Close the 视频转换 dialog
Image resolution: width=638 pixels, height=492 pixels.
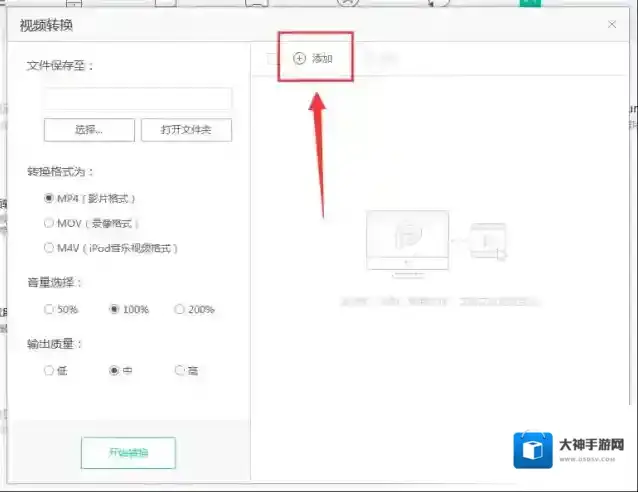[x=612, y=24]
